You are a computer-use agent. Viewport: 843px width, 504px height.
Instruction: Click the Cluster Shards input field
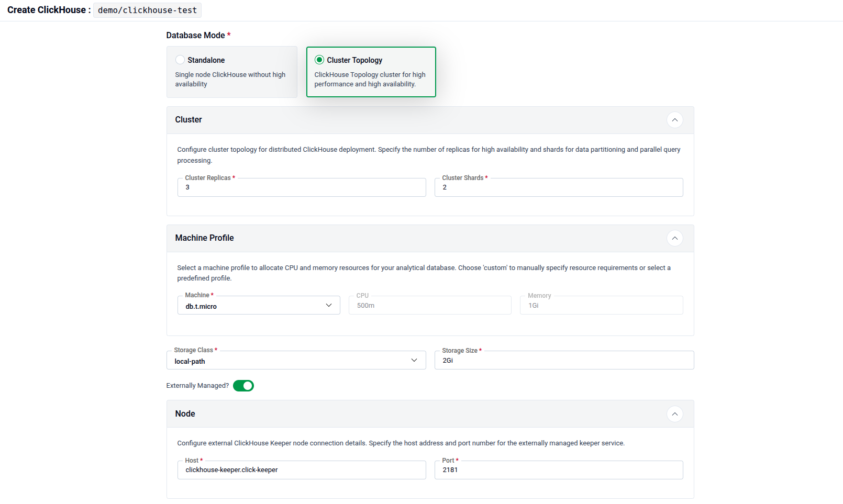click(x=559, y=187)
